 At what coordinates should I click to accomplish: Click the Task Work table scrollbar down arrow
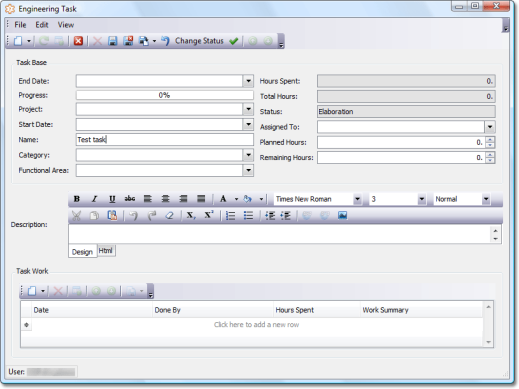[x=489, y=342]
